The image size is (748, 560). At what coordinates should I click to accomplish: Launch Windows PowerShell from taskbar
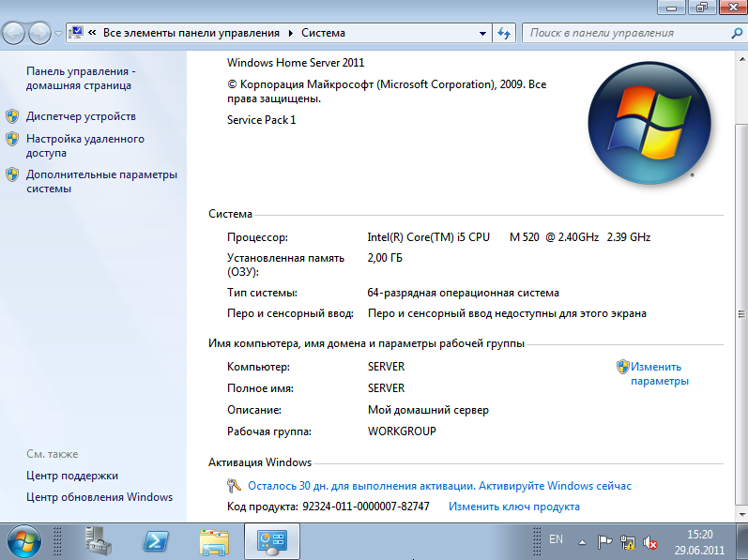point(156,541)
